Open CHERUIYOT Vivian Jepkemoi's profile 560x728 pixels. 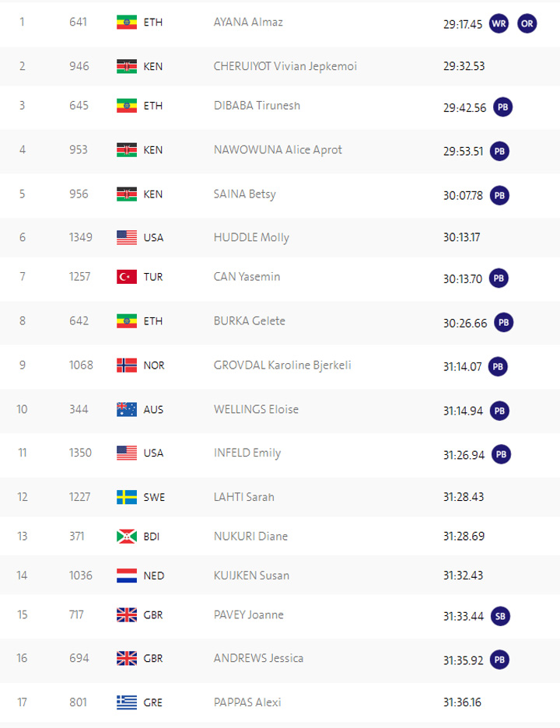tap(285, 66)
